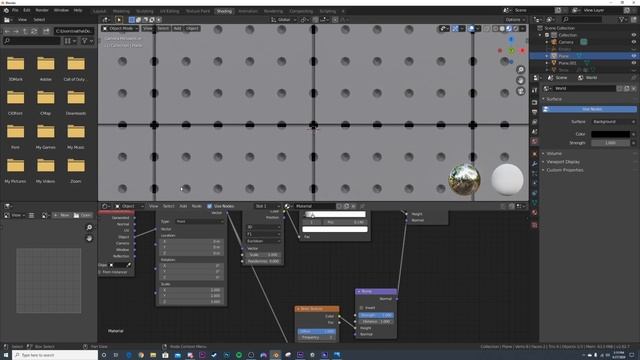
Task: Expand the Custom Properties panel
Action: click(x=564, y=170)
